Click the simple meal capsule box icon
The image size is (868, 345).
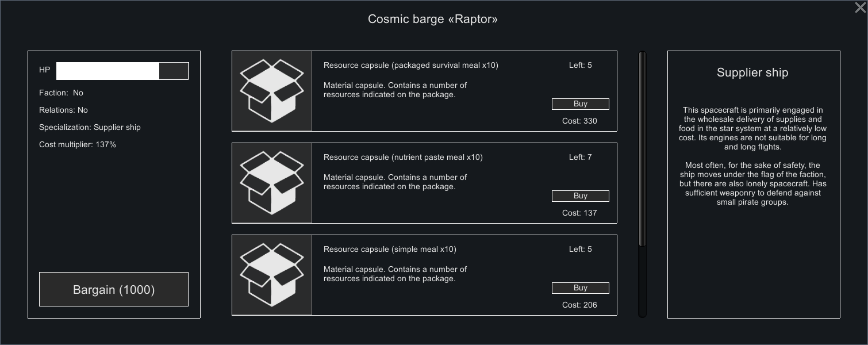coord(272,275)
